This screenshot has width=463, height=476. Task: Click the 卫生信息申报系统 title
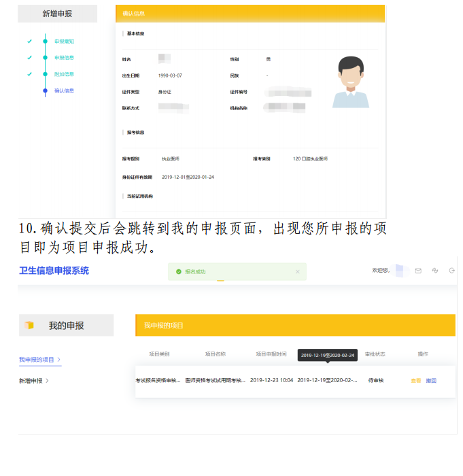(54, 271)
